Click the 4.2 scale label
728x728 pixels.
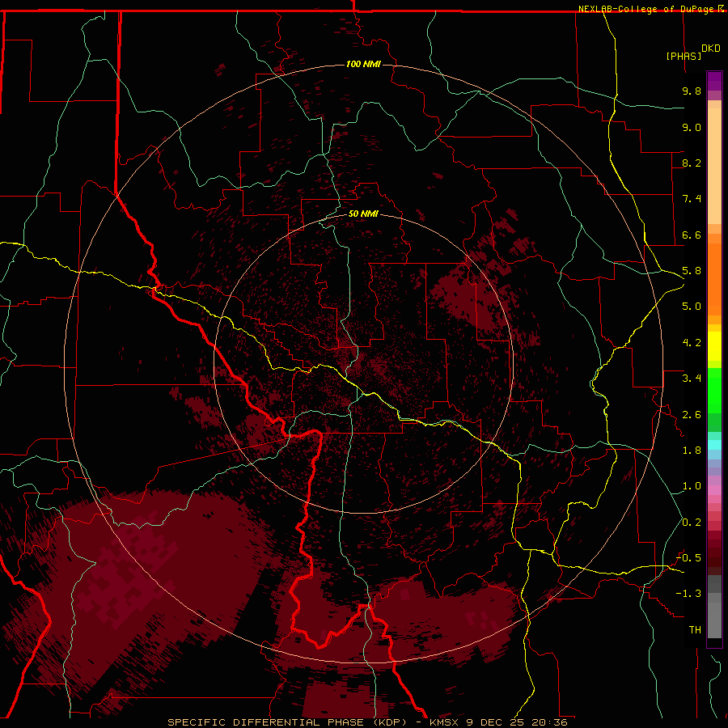click(692, 343)
